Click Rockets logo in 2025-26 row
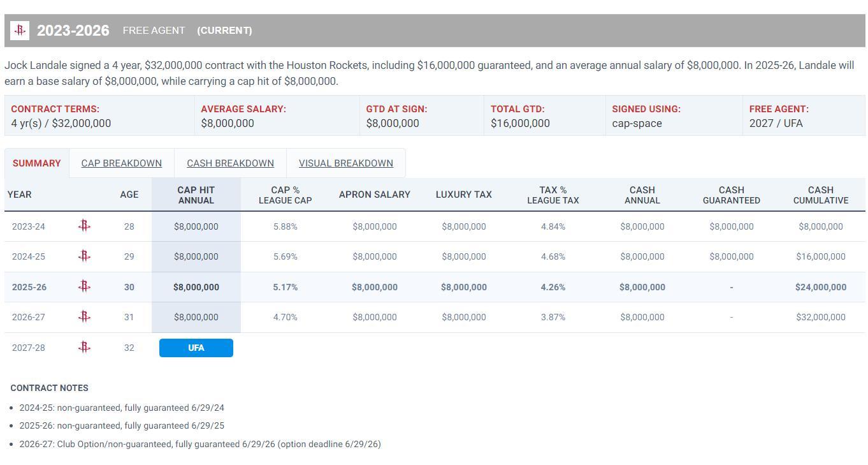The image size is (868, 465). 84,287
